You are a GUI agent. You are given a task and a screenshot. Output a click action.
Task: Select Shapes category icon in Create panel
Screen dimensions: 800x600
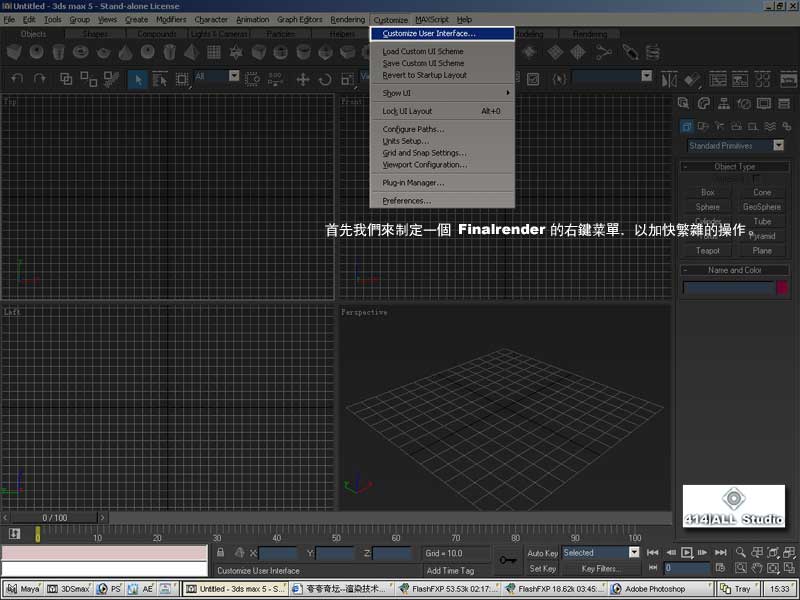point(703,126)
